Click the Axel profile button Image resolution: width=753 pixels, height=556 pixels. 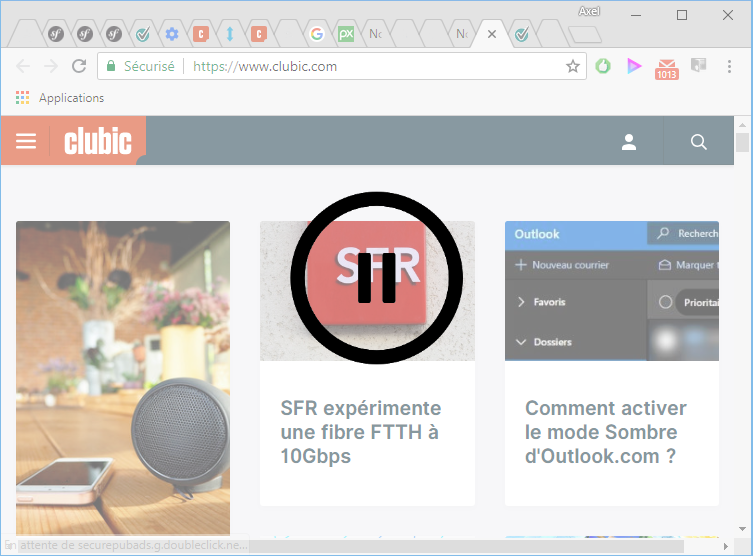coord(589,11)
